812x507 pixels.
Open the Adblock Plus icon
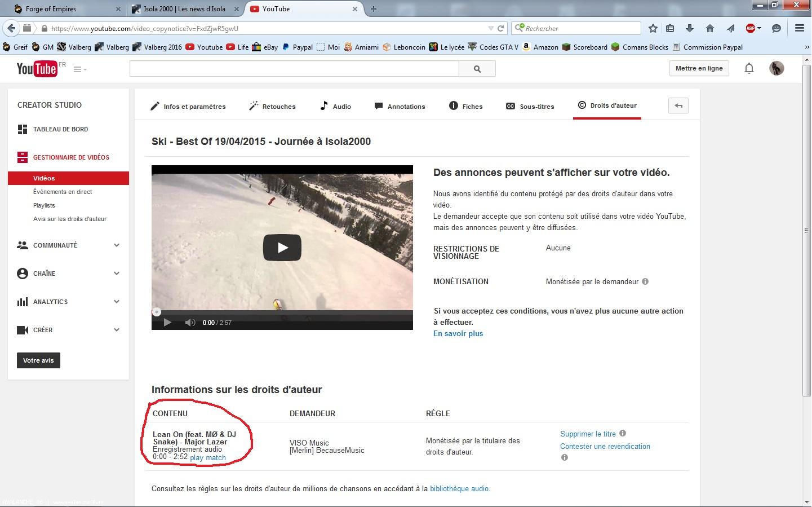pyautogui.click(x=750, y=28)
